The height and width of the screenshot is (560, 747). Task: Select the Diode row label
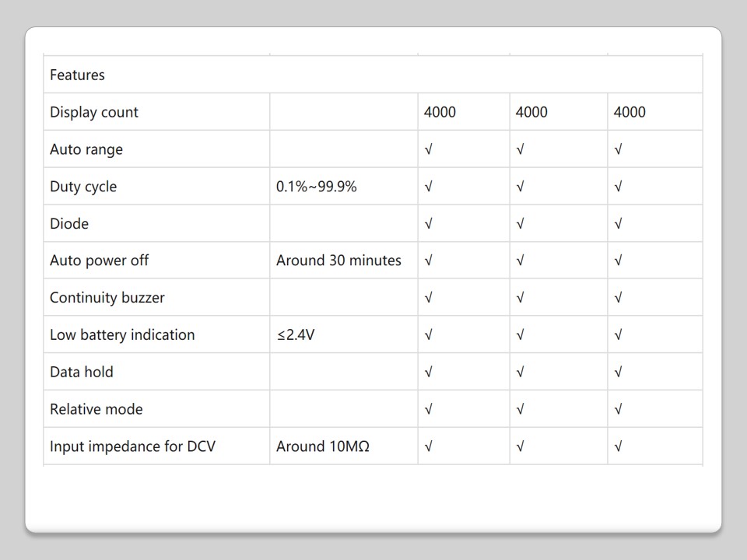click(69, 224)
